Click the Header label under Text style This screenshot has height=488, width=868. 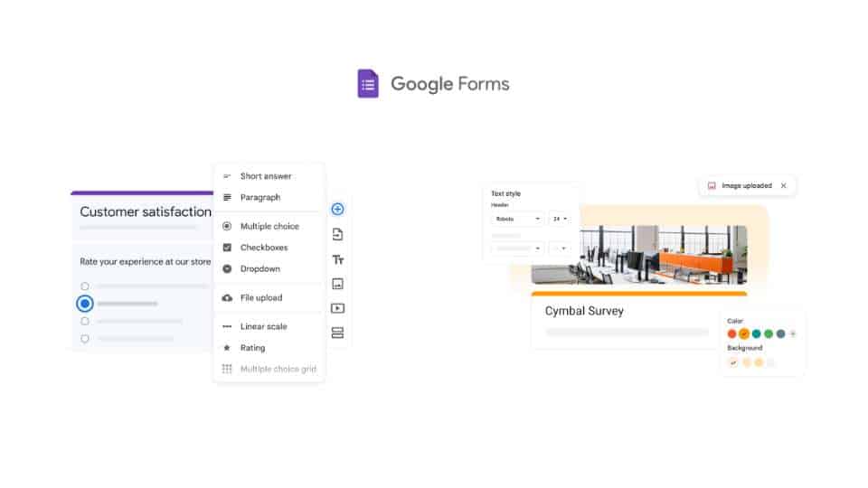pyautogui.click(x=500, y=205)
